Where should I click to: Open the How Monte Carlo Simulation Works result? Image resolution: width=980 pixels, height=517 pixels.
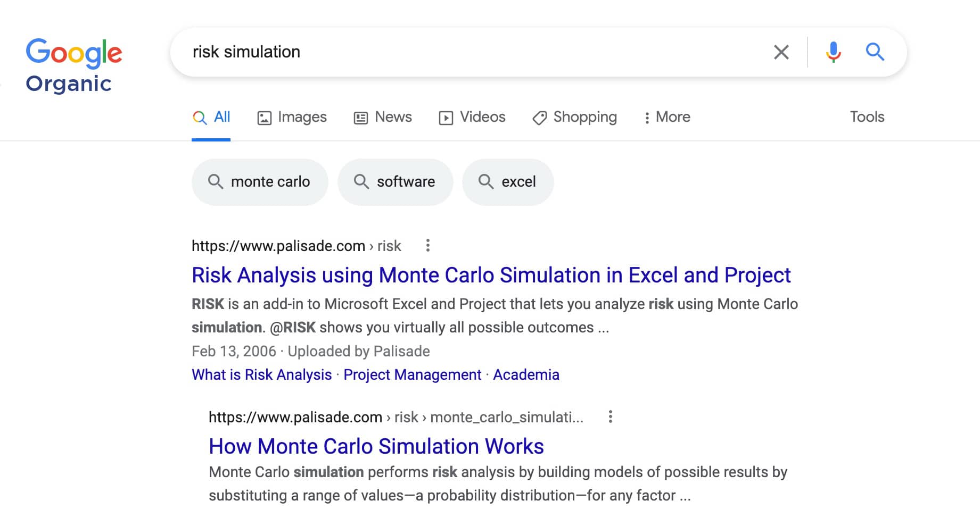coord(376,446)
